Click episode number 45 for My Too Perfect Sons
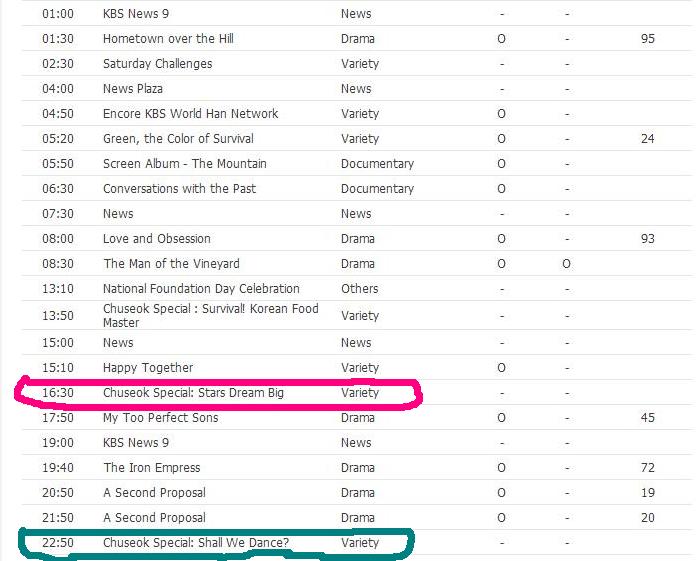This screenshot has height=561, width=697. point(648,418)
